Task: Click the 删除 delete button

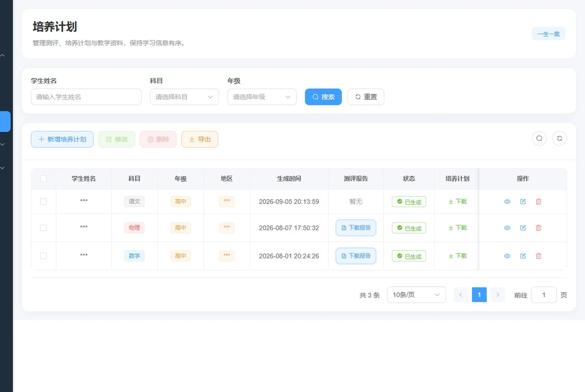Action: (158, 139)
